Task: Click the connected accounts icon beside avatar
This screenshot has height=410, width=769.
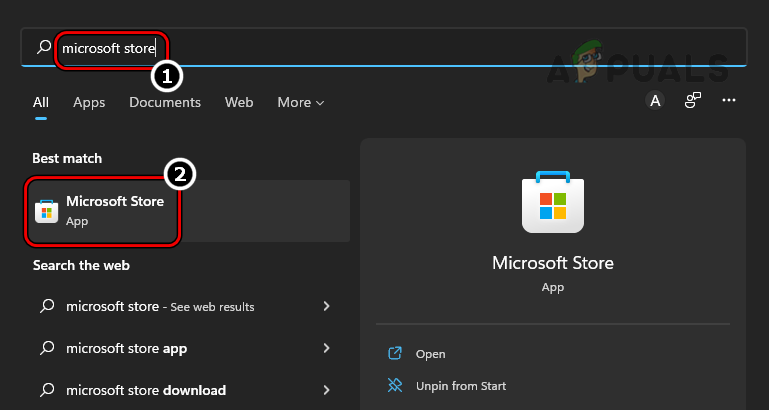Action: (692, 101)
